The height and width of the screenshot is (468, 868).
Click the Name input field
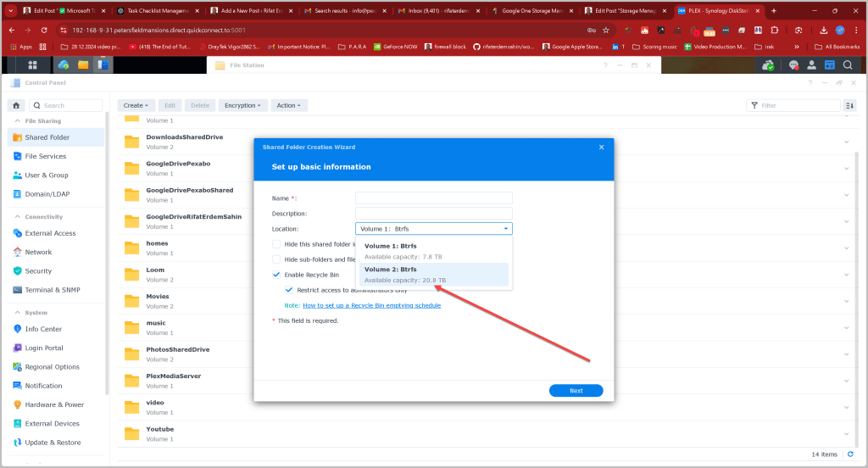point(433,198)
